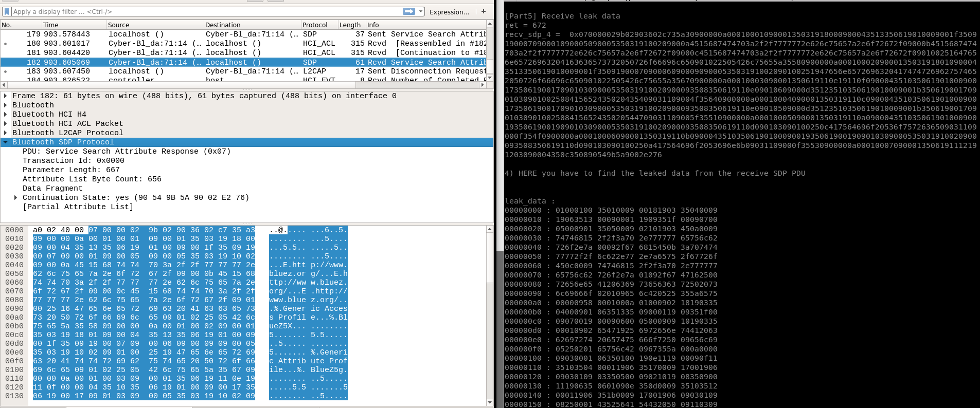Expand the Bluetooth HCI H4 node
The image size is (980, 408).
click(6, 114)
